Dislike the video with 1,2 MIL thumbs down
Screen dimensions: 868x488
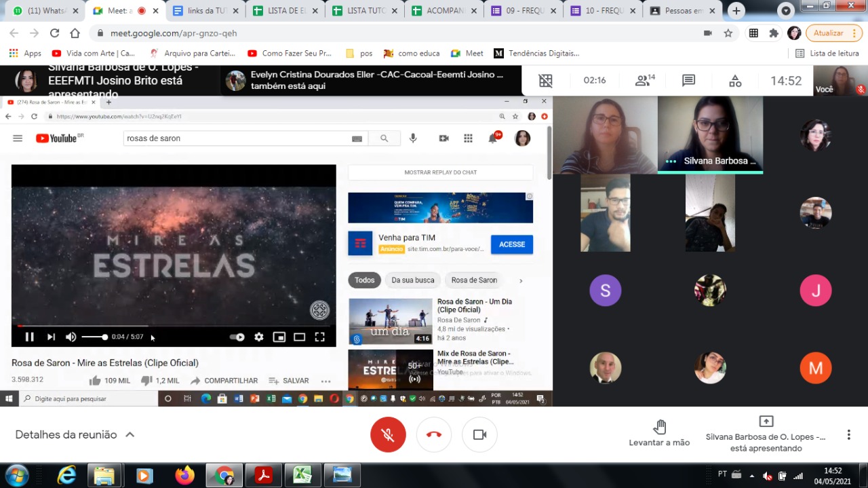pos(160,381)
